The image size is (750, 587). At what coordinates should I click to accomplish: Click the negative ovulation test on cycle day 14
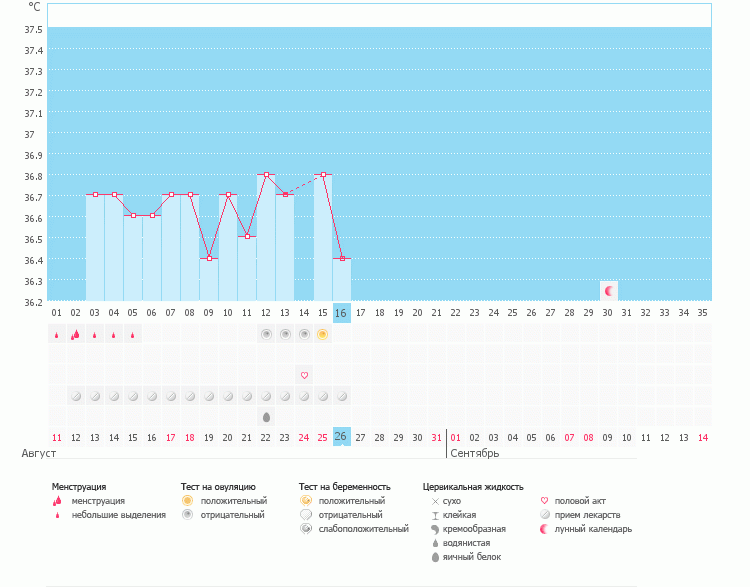click(304, 334)
